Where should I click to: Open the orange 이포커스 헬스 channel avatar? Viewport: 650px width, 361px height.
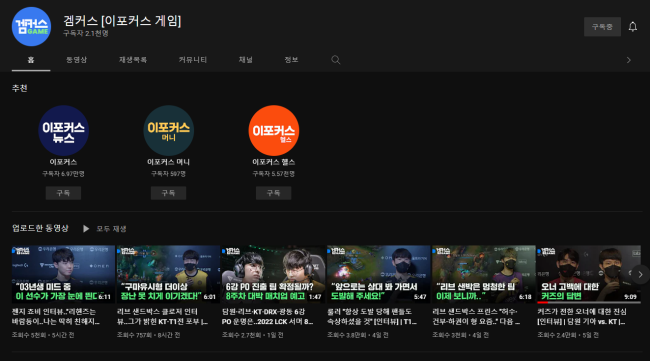click(x=274, y=131)
